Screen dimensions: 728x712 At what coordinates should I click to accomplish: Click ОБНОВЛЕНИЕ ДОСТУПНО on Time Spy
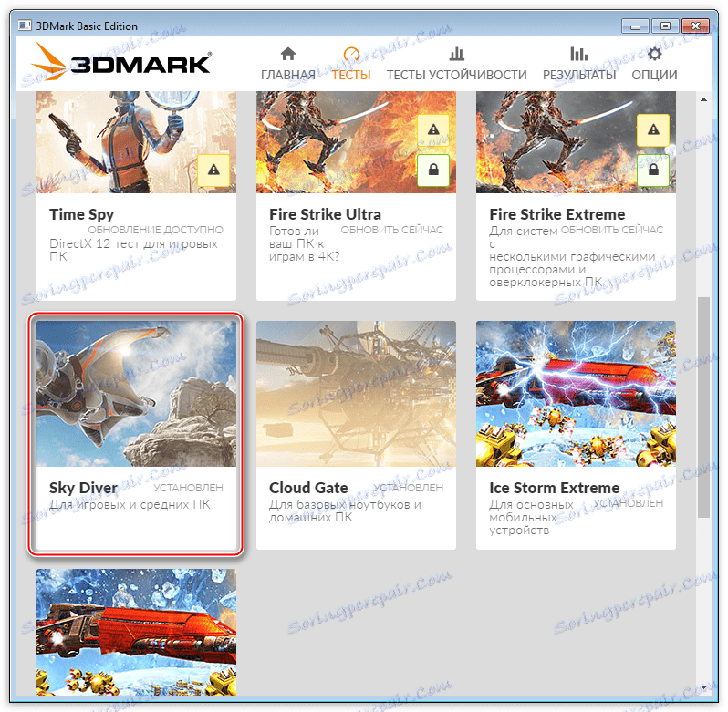[x=155, y=230]
